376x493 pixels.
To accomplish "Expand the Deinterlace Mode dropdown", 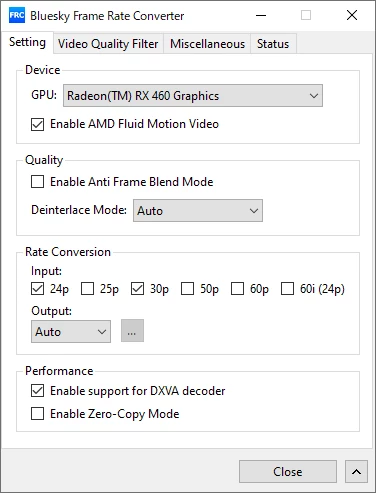I will tap(198, 211).
